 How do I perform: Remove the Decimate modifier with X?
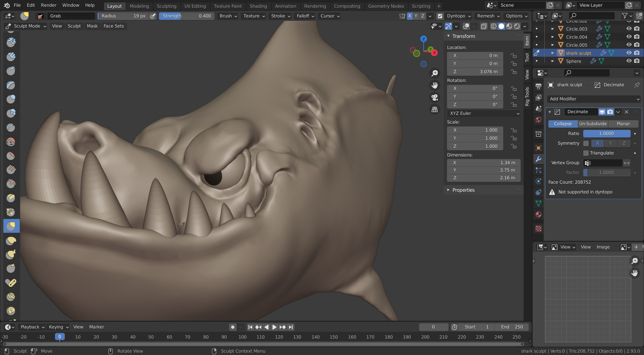point(627,112)
